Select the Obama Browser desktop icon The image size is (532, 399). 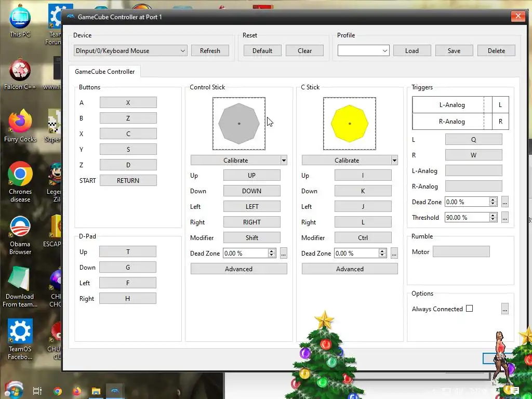[x=20, y=235]
